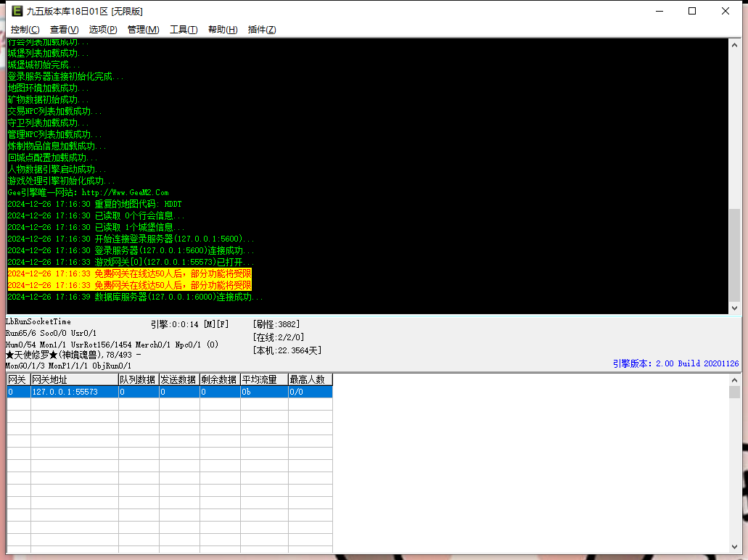
Task: Click log scrollbar down arrow
Action: click(x=735, y=308)
